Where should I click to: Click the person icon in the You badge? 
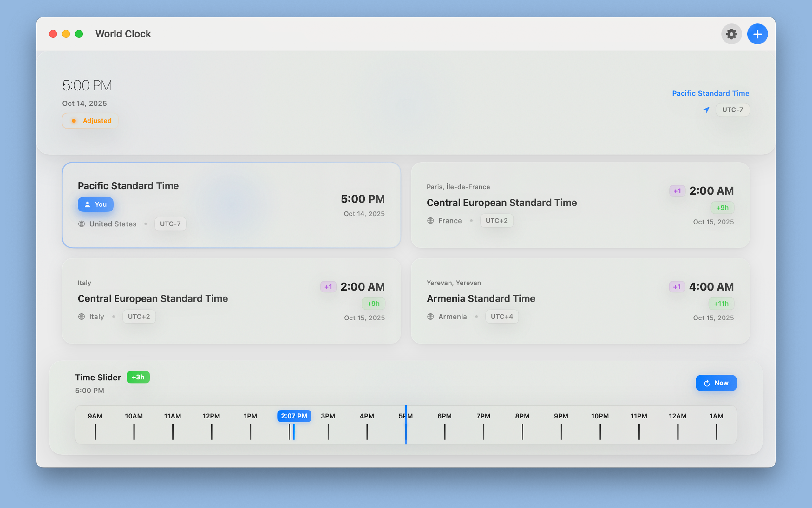coord(87,204)
